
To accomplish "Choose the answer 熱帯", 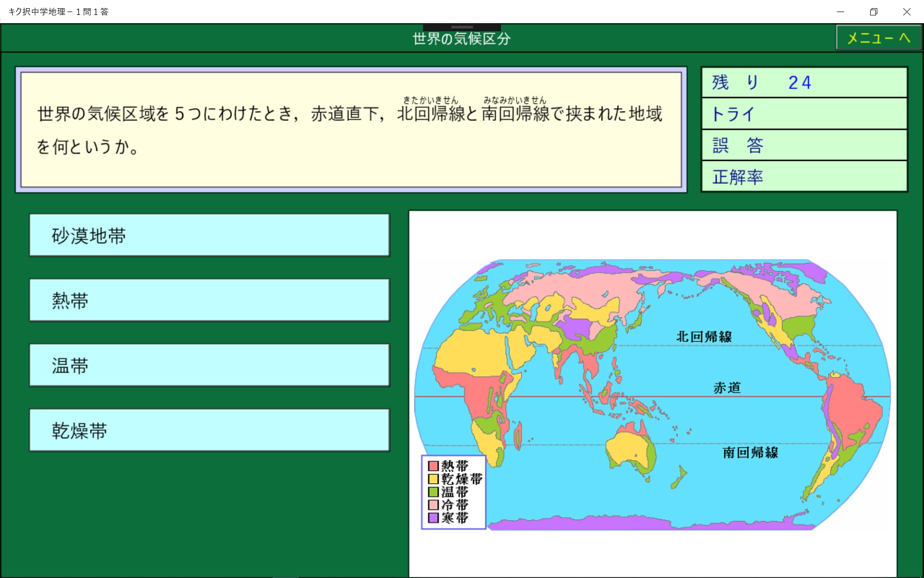I will pyautogui.click(x=209, y=300).
